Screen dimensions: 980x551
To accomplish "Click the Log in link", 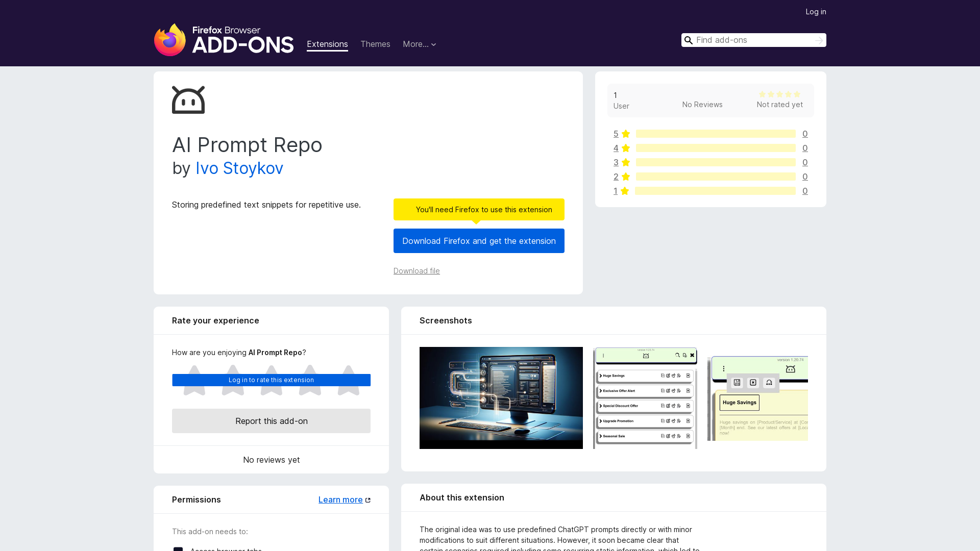I will 816,12.
